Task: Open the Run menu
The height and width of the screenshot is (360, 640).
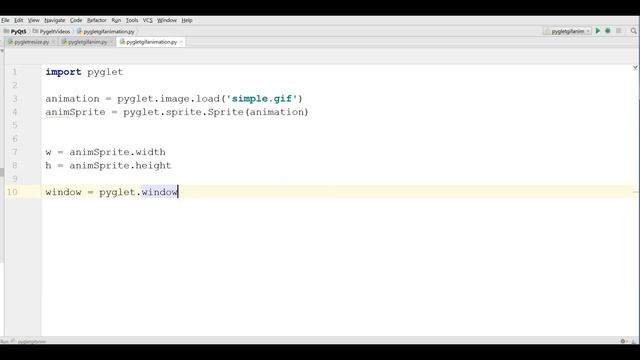Action: tap(116, 20)
